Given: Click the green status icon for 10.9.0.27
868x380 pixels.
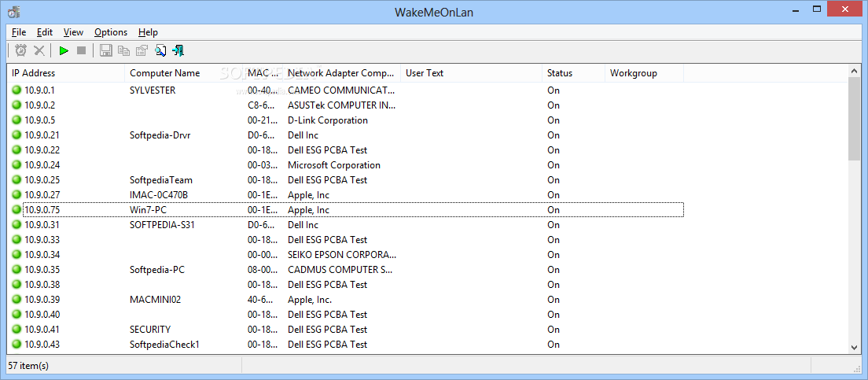Looking at the screenshot, I should coord(16,194).
